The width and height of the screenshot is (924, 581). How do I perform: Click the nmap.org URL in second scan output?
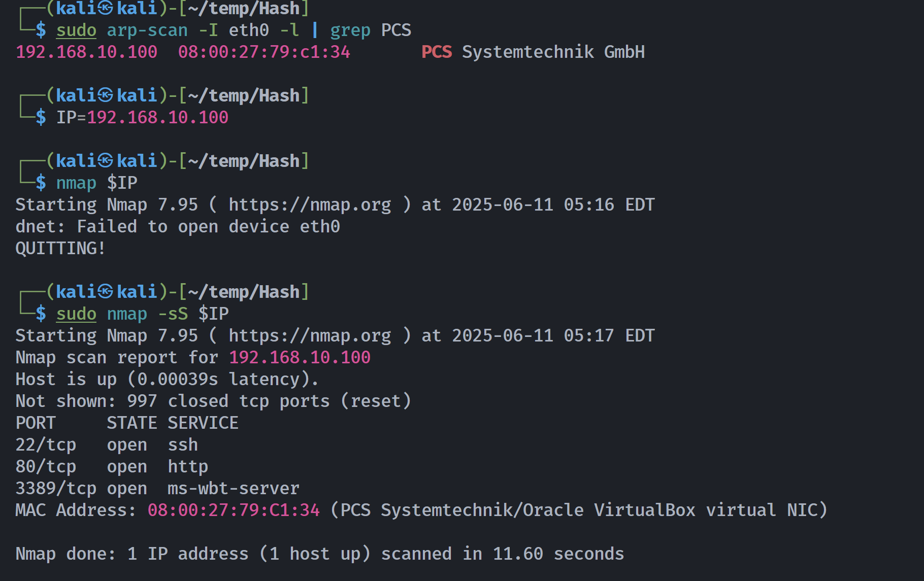click(310, 335)
